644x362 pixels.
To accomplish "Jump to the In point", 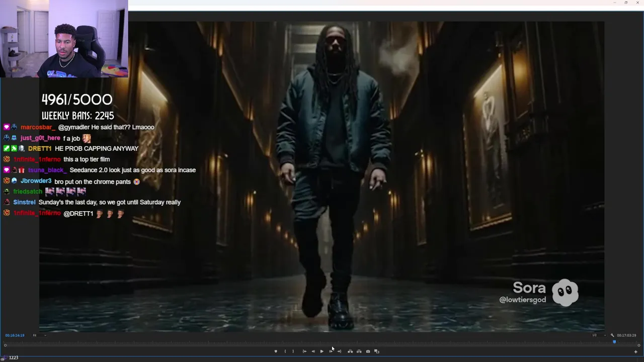I will point(304,351).
